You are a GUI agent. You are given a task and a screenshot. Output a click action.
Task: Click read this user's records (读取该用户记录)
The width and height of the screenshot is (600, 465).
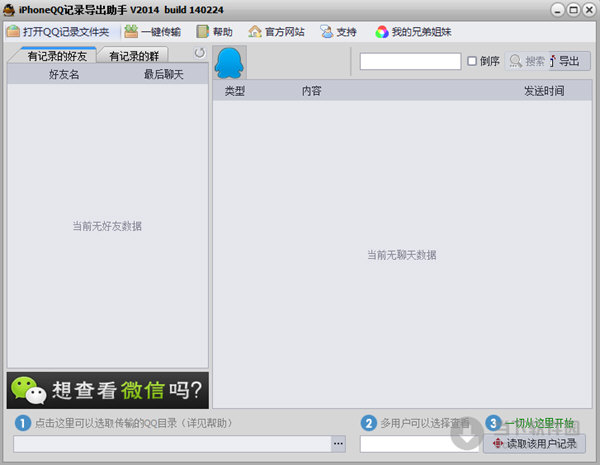point(534,444)
